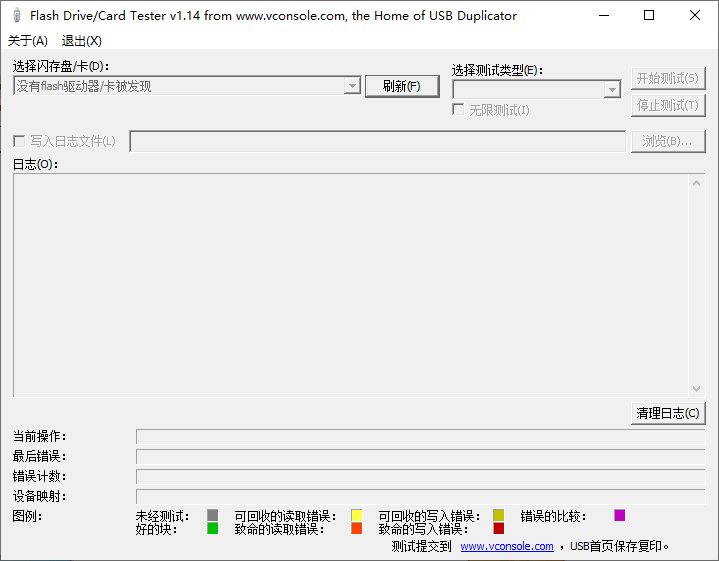Screen dimensions: 719x561
Task: Click the 未经测试 legend text
Action: (x=162, y=516)
